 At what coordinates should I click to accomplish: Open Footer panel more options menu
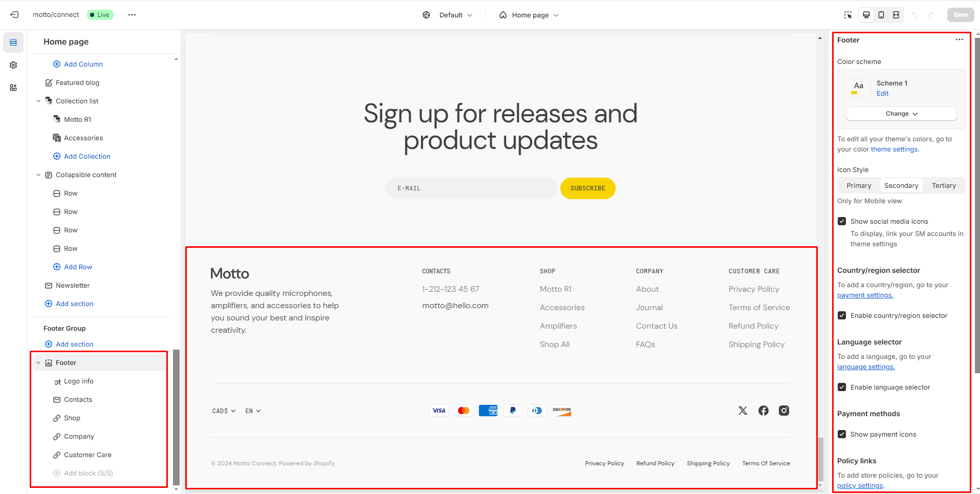coord(959,40)
